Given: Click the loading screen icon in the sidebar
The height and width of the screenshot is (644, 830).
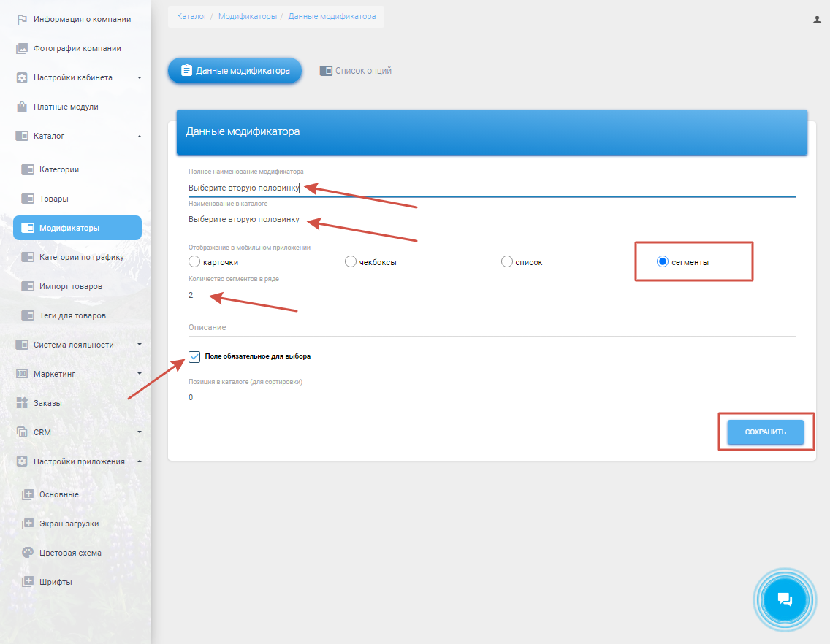Looking at the screenshot, I should click(28, 524).
